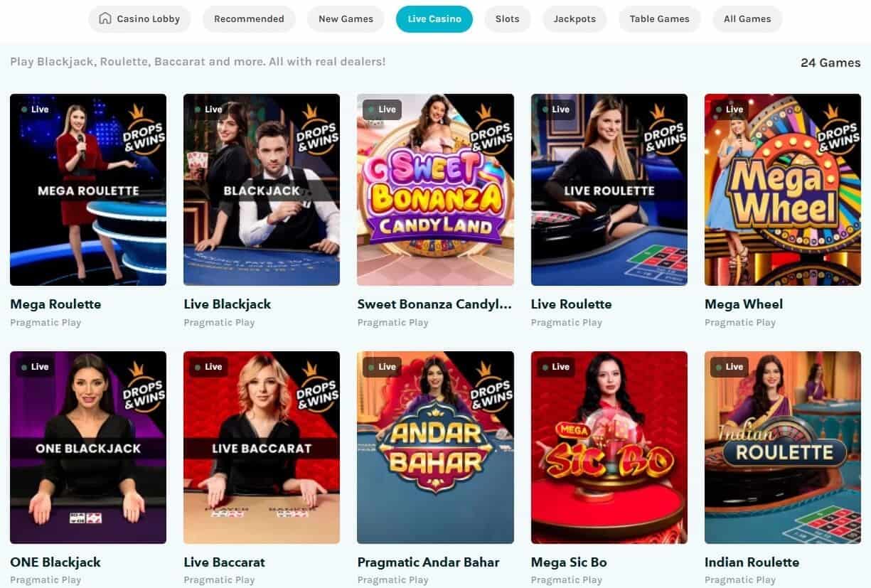This screenshot has height=588, width=871.
Task: Switch to the Slots tab
Action: [507, 19]
